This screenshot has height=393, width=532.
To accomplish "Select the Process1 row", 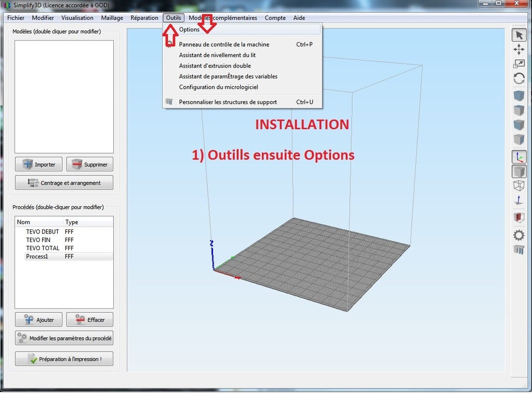I will [x=64, y=256].
